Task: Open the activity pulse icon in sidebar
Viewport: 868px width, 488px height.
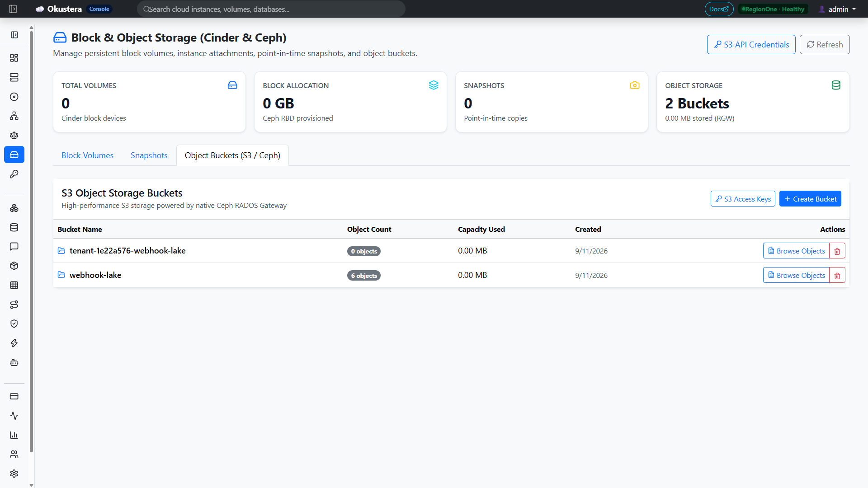Action: 14,416
